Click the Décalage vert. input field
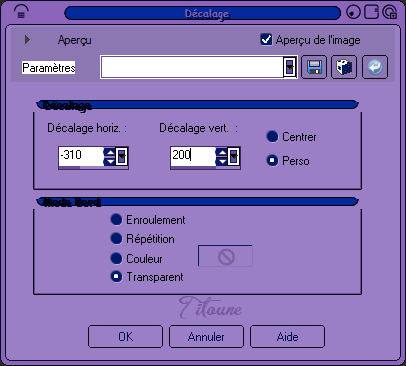 pos(193,156)
